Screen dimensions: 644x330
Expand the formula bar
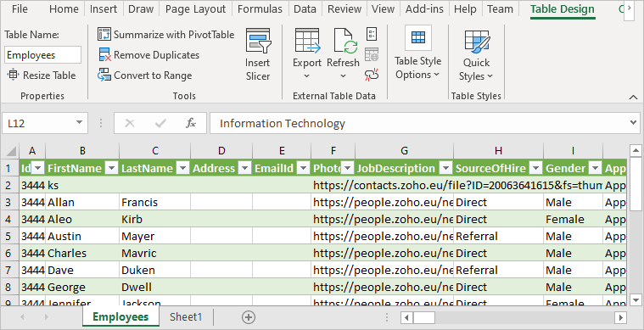633,122
